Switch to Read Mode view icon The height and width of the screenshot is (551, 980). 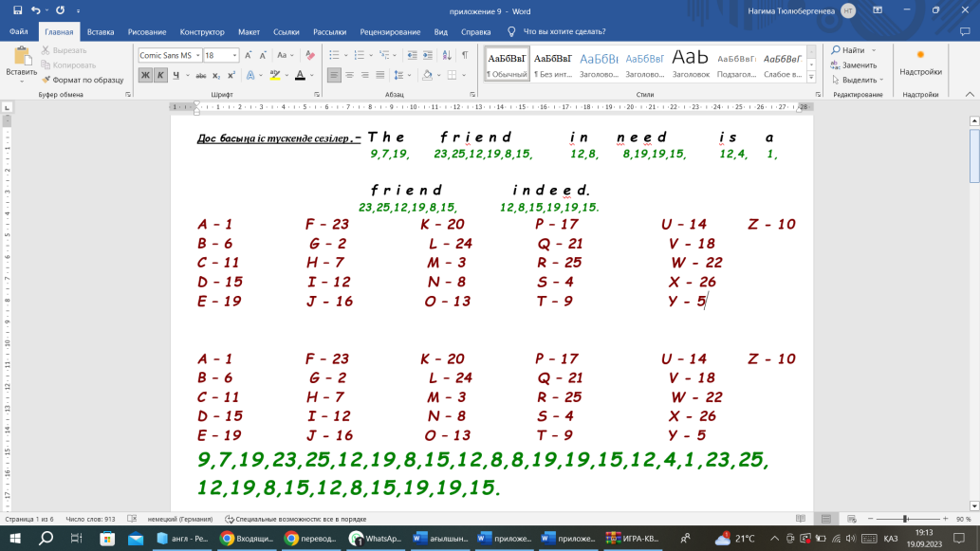click(x=801, y=519)
